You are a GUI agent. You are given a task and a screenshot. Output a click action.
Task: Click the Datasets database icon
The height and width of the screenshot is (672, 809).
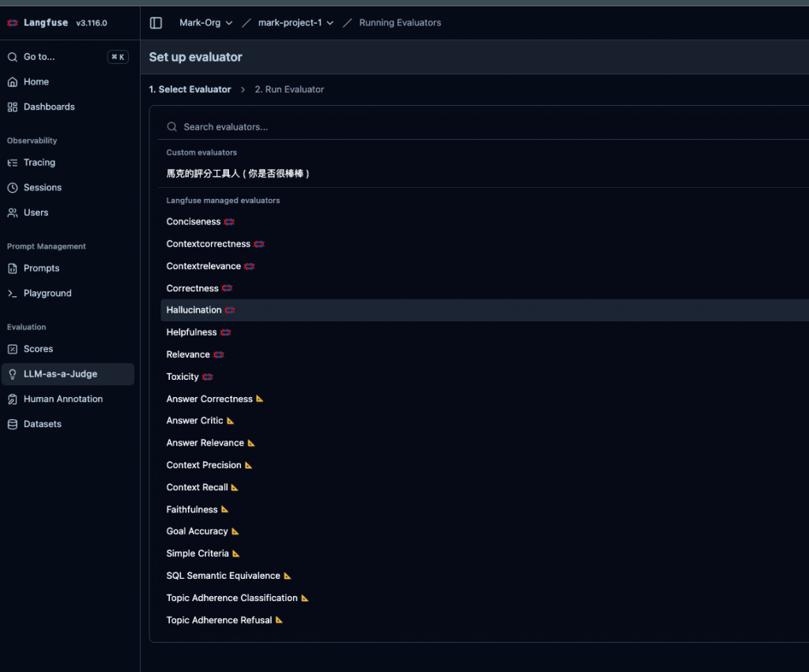[x=13, y=424]
